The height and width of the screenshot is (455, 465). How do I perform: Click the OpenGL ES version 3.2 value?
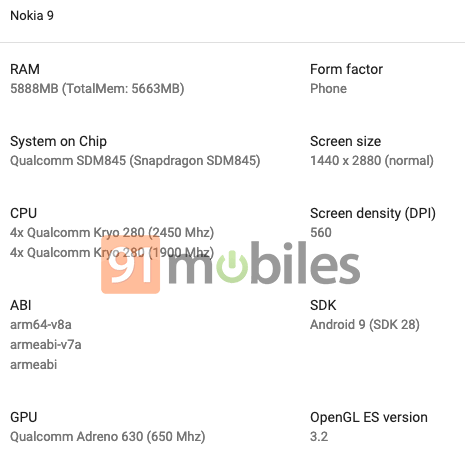pyautogui.click(x=319, y=437)
